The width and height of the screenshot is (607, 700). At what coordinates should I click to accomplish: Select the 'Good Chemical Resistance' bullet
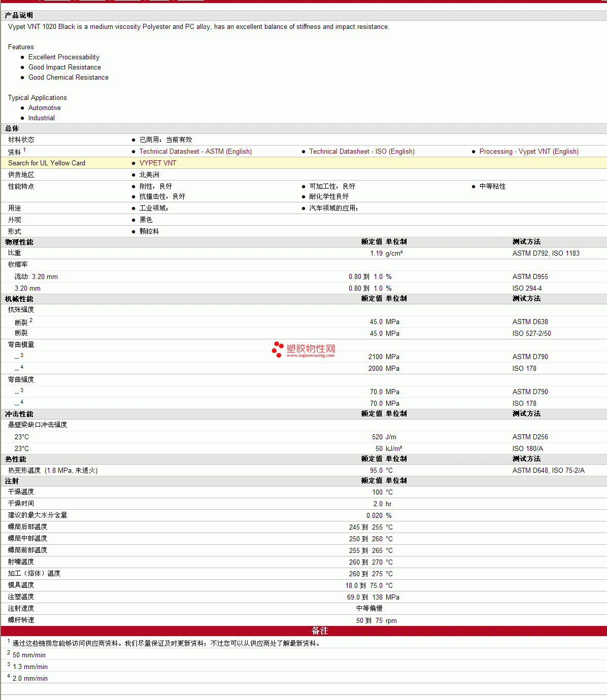(69, 77)
